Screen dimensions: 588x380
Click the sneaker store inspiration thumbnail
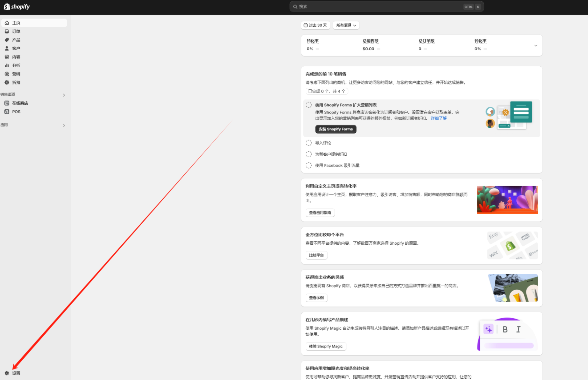point(513,288)
